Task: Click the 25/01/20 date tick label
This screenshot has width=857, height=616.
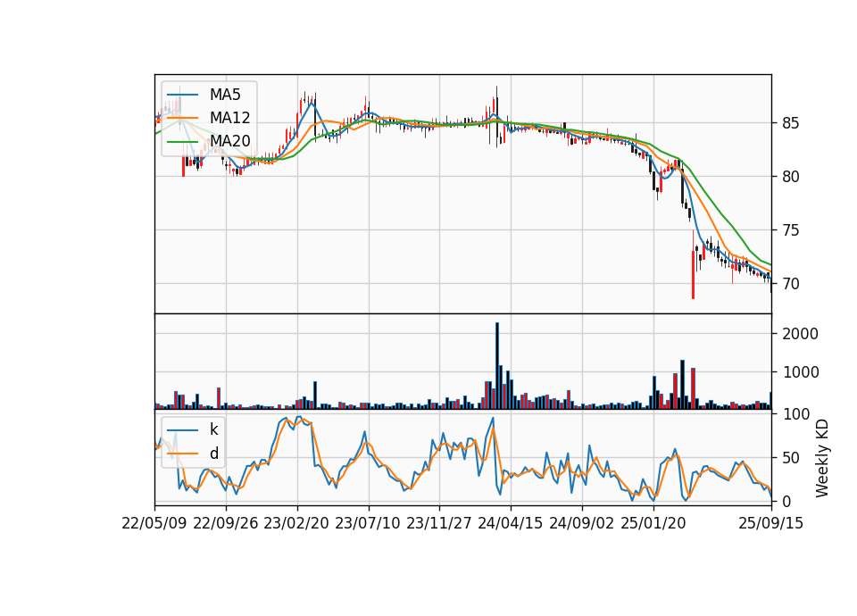Action: point(653,523)
